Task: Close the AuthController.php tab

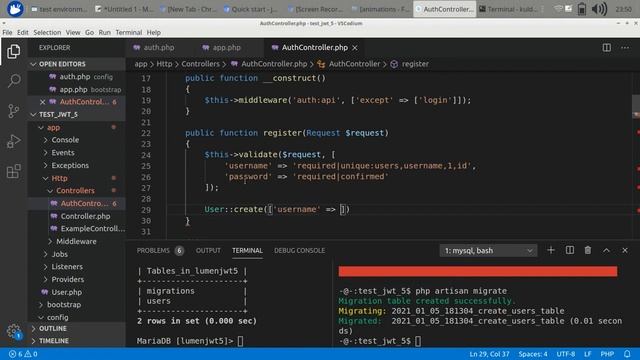Action: pyautogui.click(x=355, y=48)
